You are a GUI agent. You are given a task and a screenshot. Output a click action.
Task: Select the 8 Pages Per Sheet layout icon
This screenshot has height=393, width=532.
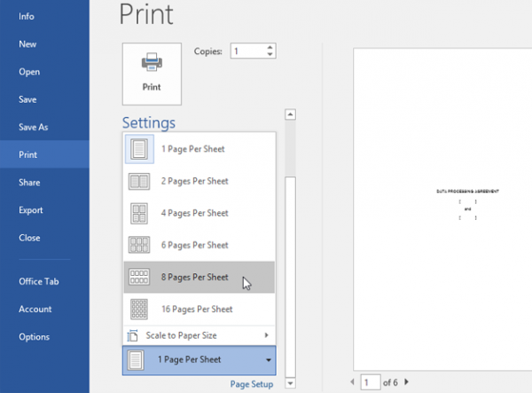coord(139,277)
